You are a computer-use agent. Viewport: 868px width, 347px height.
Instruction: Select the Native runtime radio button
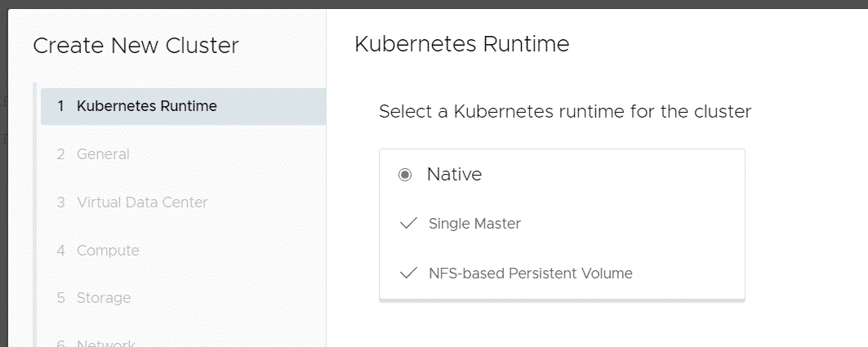[x=405, y=175]
